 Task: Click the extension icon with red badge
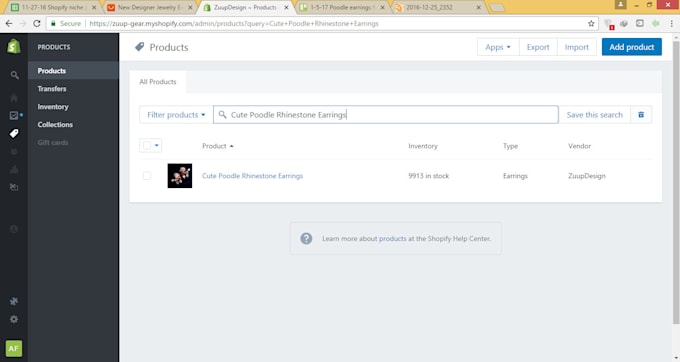click(x=609, y=24)
